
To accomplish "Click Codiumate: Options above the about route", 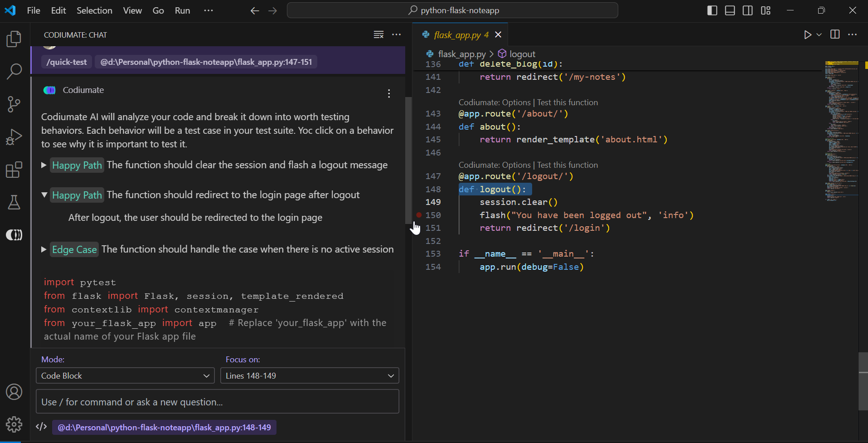I will [x=494, y=102].
